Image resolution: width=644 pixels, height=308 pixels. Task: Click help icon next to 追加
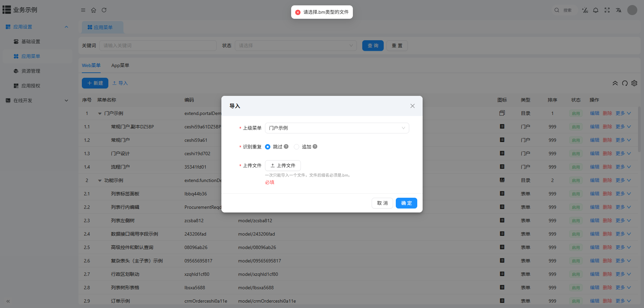315,146
